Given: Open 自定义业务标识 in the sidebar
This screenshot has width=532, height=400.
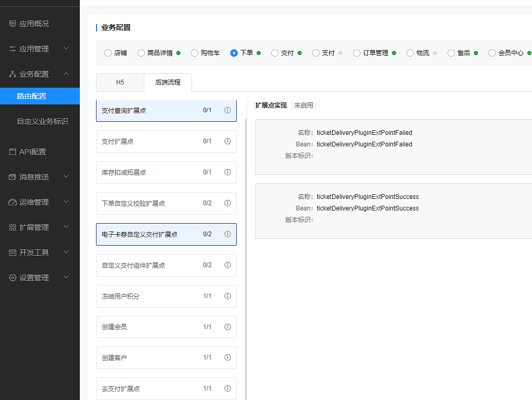Looking at the screenshot, I should 42,121.
